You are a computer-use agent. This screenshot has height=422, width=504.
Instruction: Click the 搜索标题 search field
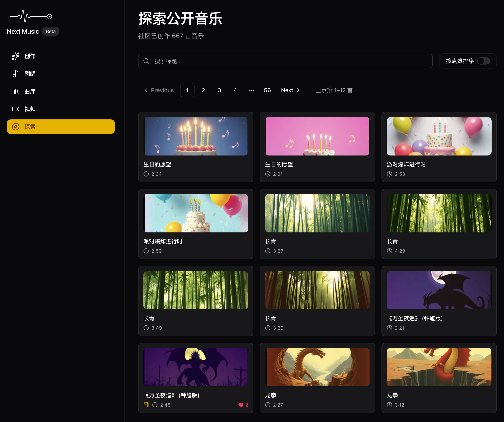pos(285,61)
